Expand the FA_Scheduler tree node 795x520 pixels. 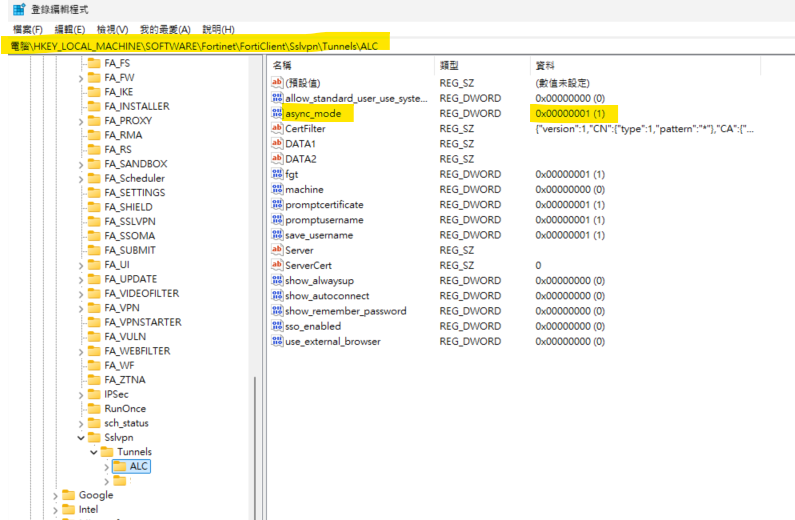(81, 179)
